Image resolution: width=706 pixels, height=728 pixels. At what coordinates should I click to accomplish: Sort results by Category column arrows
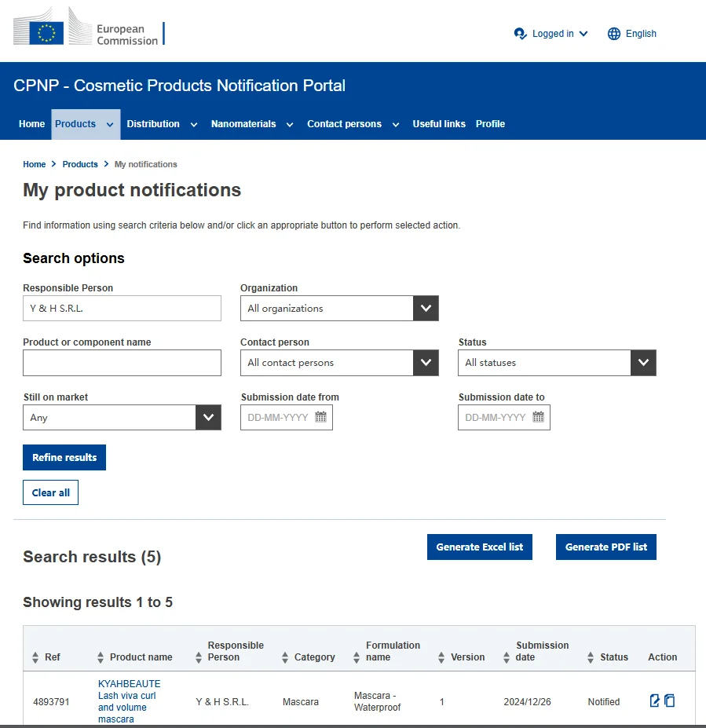[284, 657]
